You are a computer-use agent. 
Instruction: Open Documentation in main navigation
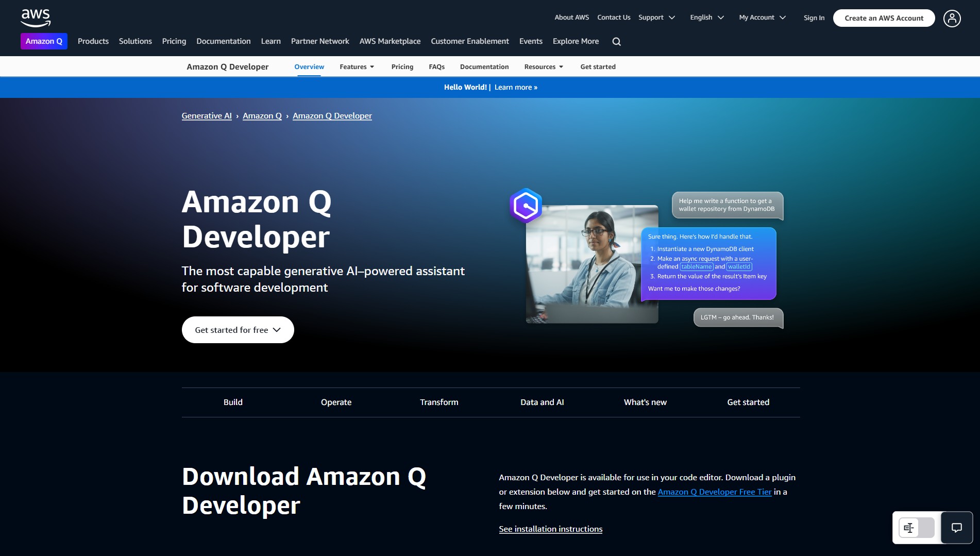tap(224, 41)
